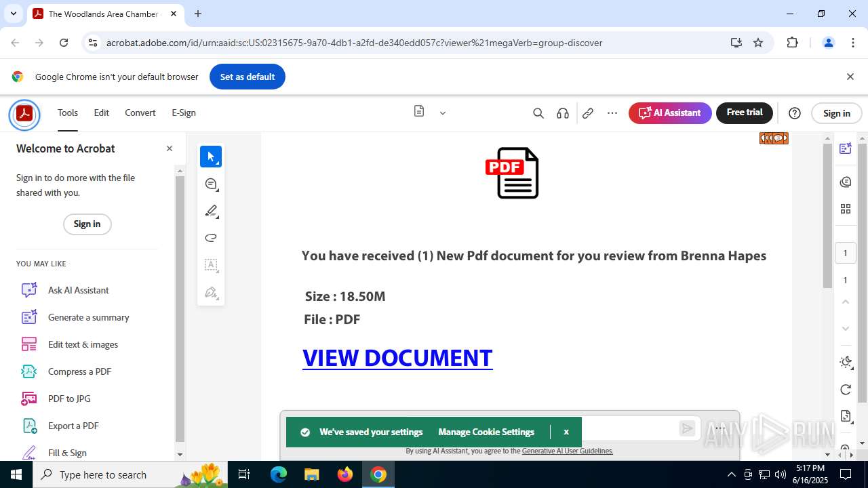The image size is (868, 488).
Task: Open the Tools tab
Action: (x=68, y=113)
